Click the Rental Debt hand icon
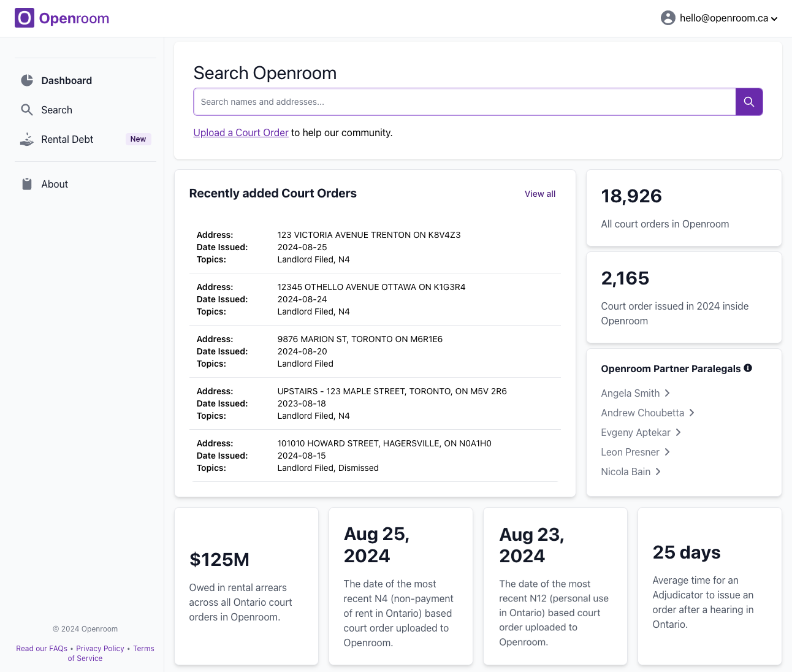The width and height of the screenshot is (792, 672). [x=27, y=139]
